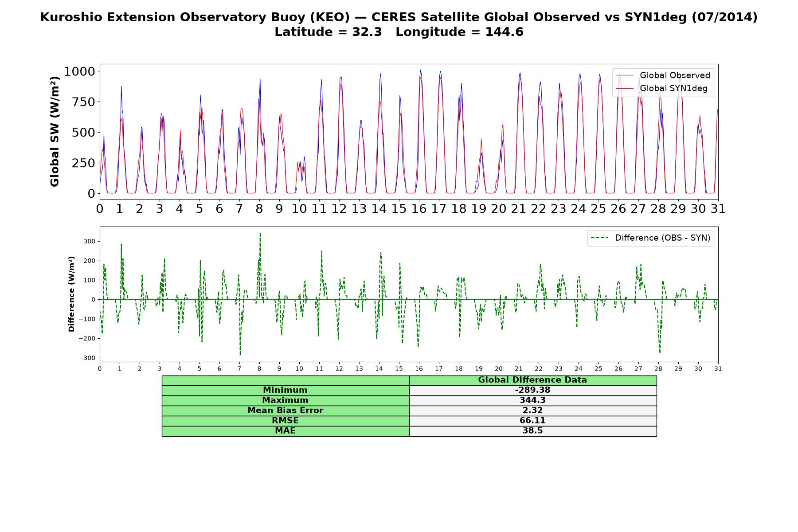Select the Minimum row label in table

(x=285, y=390)
